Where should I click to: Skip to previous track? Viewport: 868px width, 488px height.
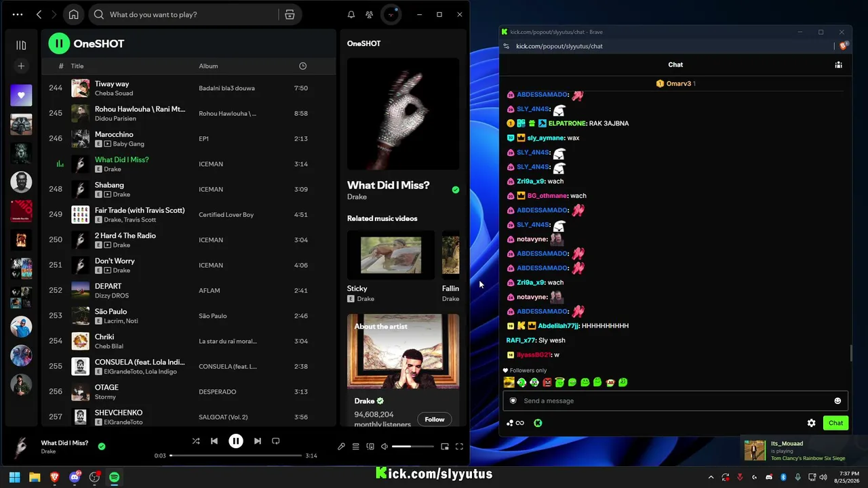[x=214, y=441]
